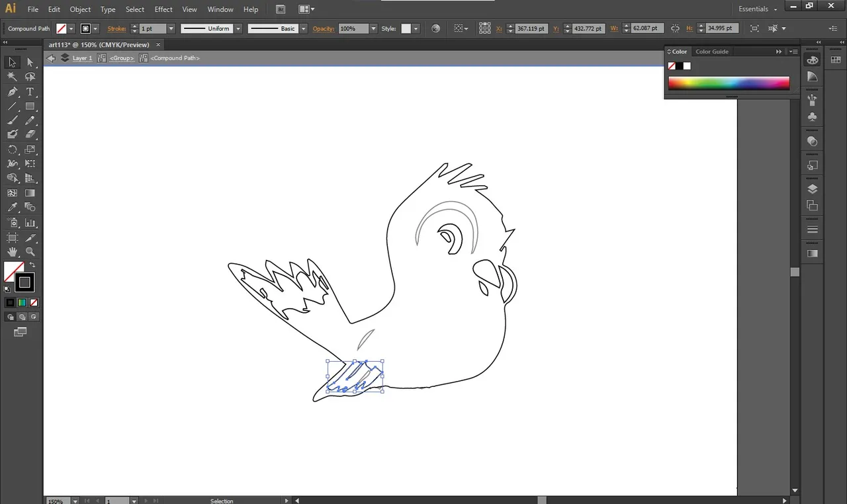Image resolution: width=847 pixels, height=504 pixels.
Task: Pick the Line Segment tool
Action: click(x=12, y=106)
